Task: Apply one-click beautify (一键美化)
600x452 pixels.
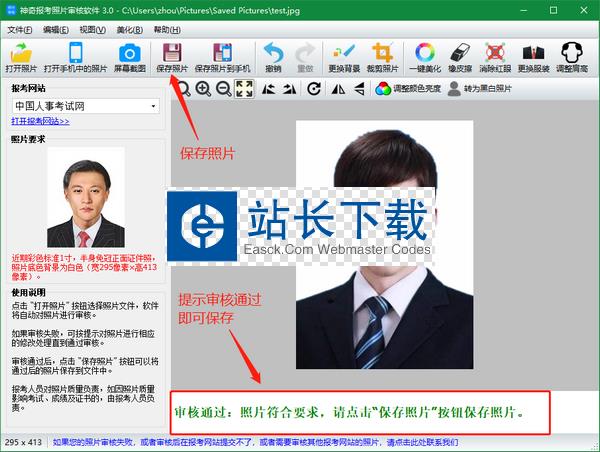Action: [x=426, y=58]
